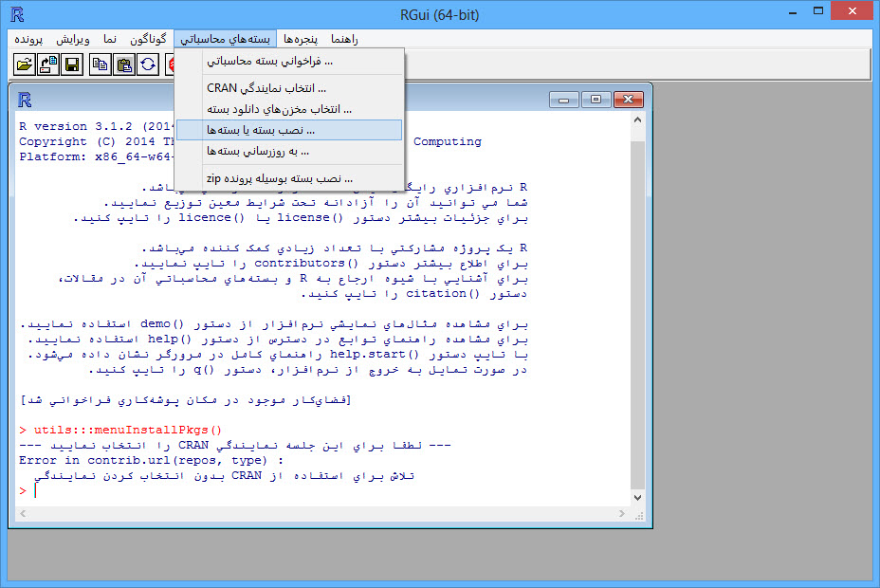Click the Copy toolbar icon
Image resolution: width=880 pixels, height=588 pixels.
(100, 64)
